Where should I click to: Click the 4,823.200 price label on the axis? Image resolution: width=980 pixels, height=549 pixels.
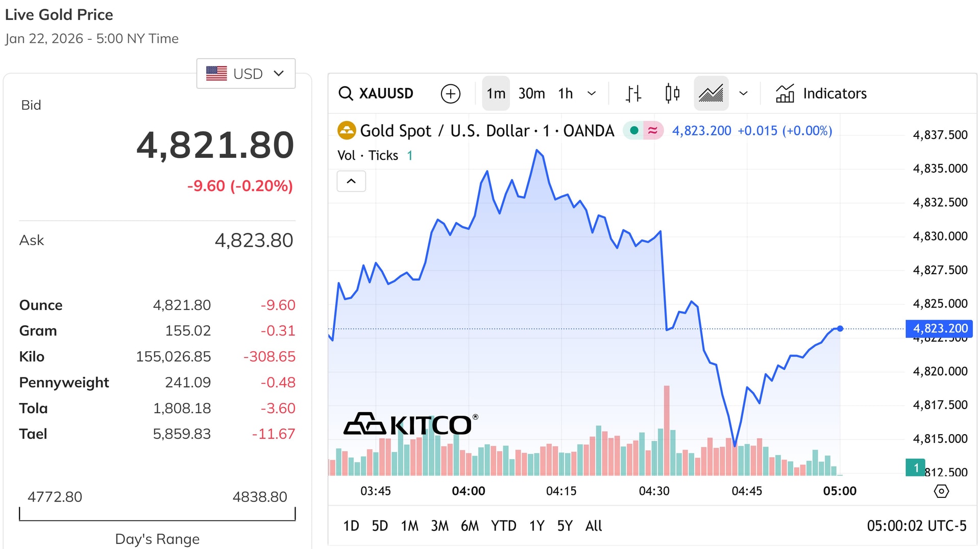click(939, 329)
